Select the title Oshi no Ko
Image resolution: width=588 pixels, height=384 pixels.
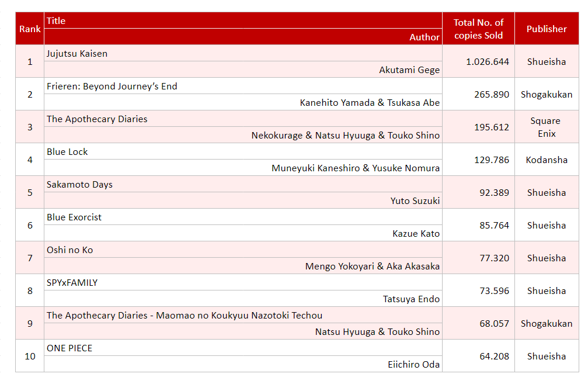[69, 250]
